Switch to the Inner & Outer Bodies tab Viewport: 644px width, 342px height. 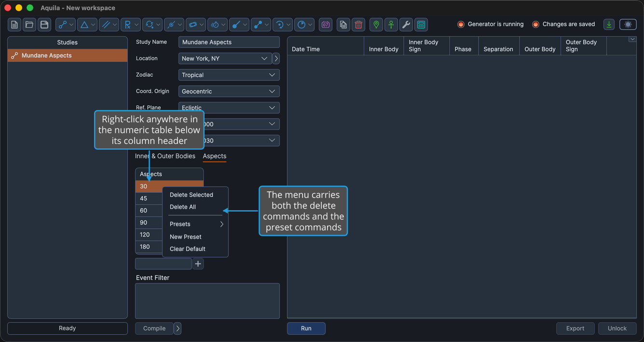[x=165, y=156]
